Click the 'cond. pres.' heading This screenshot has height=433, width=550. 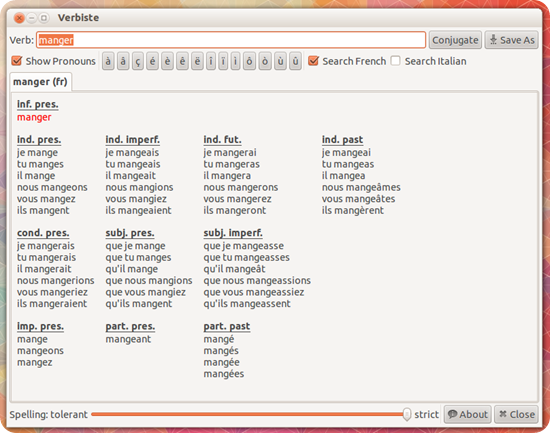pyautogui.click(x=43, y=233)
